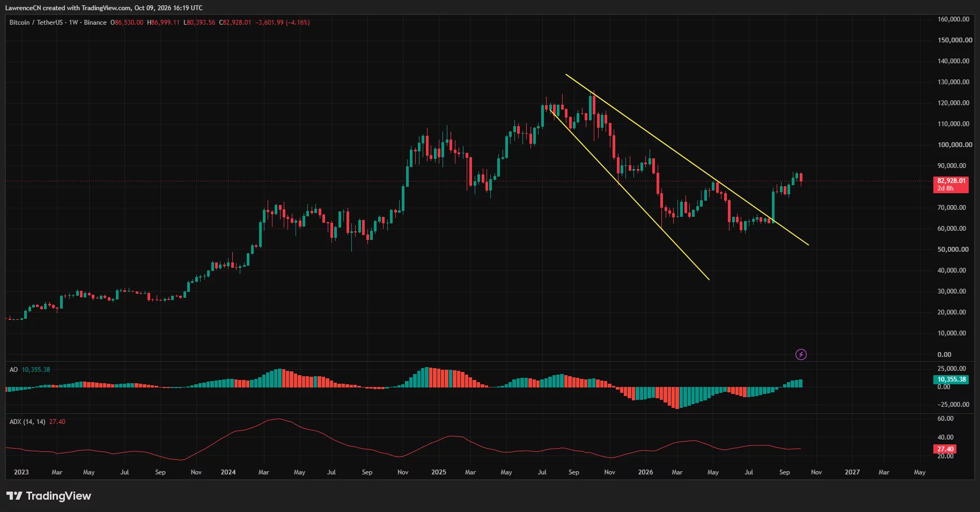Image resolution: width=980 pixels, height=512 pixels.
Task: Click the 2023 label on time axis
Action: coord(21,472)
